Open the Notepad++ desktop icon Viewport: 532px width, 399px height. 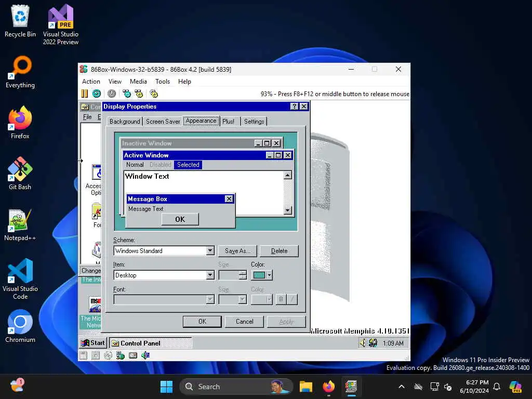[x=20, y=224]
